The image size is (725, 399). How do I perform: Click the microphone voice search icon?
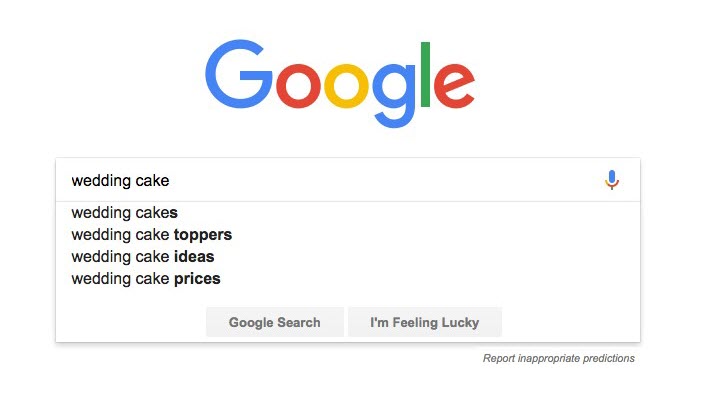612,180
